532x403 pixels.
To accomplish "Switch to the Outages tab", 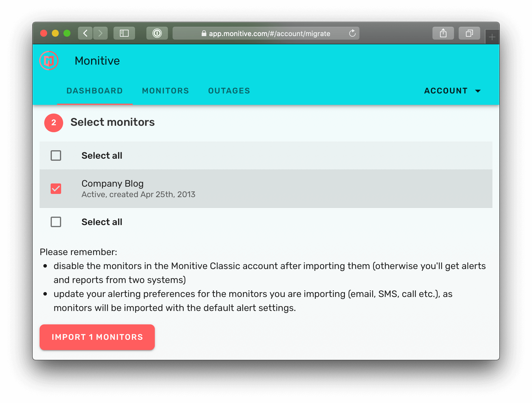I will click(229, 91).
